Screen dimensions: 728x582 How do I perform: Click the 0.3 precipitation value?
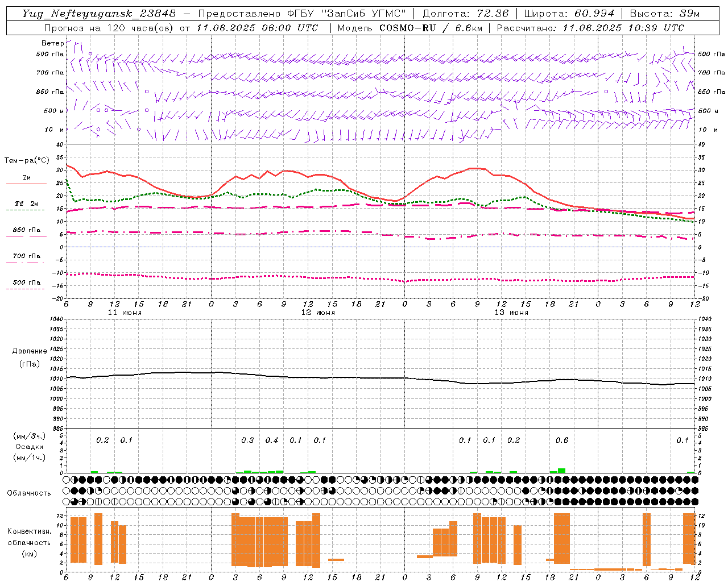tap(247, 440)
